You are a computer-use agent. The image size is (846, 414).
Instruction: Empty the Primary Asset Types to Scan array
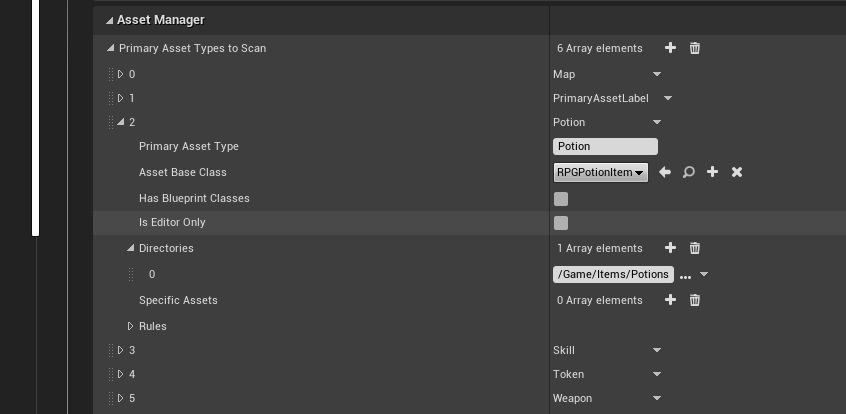pos(695,48)
